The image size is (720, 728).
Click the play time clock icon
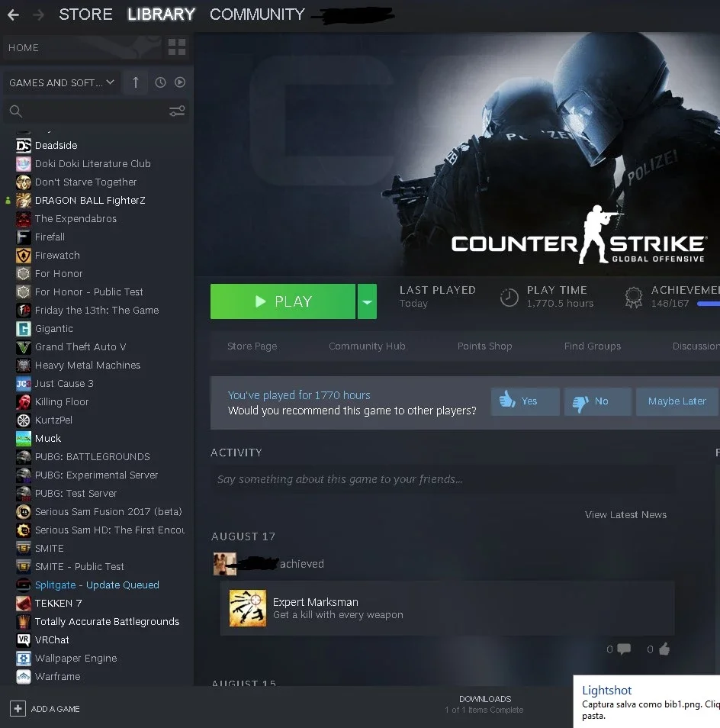pos(509,297)
